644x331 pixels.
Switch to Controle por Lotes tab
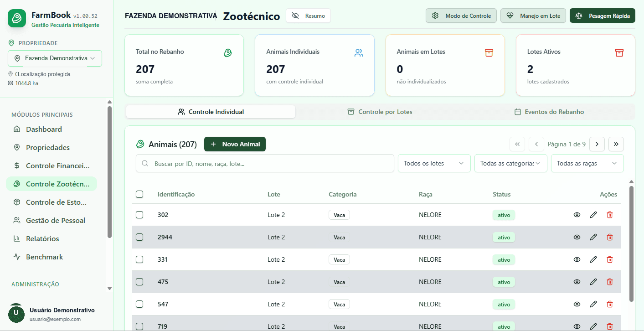[380, 112]
